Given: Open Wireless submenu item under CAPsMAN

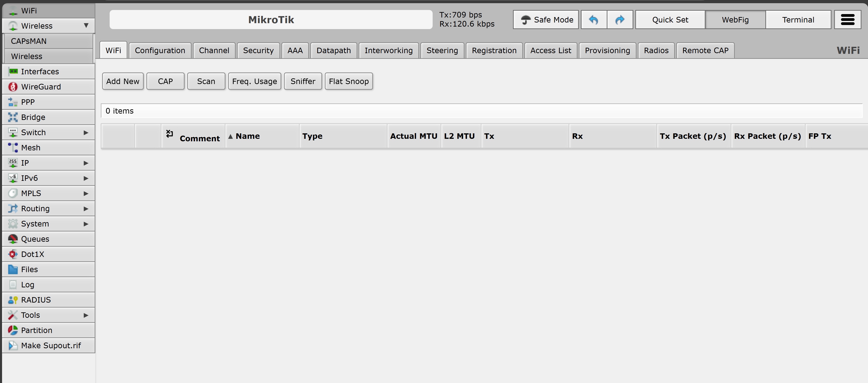Looking at the screenshot, I should click(49, 56).
